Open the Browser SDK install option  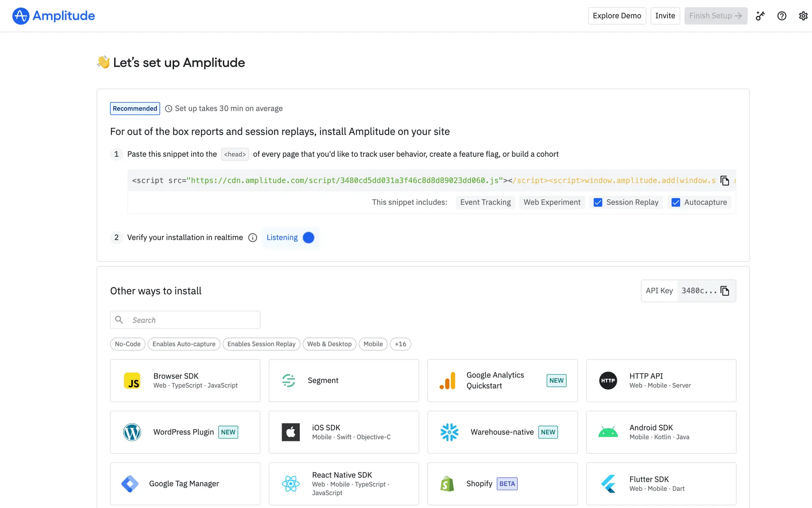tap(185, 380)
